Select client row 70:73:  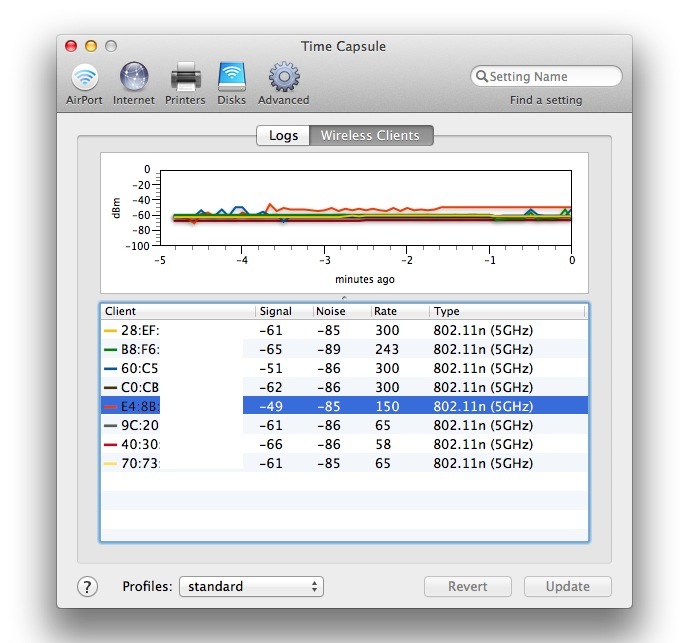[x=344, y=463]
